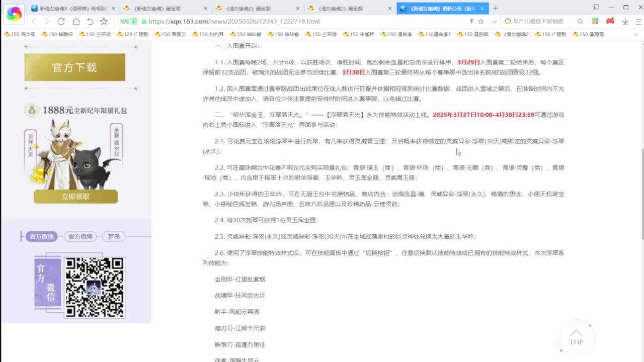Click the text 战魂甲-狂风吹古月
This screenshot has height=362, width=644.
click(x=240, y=295)
